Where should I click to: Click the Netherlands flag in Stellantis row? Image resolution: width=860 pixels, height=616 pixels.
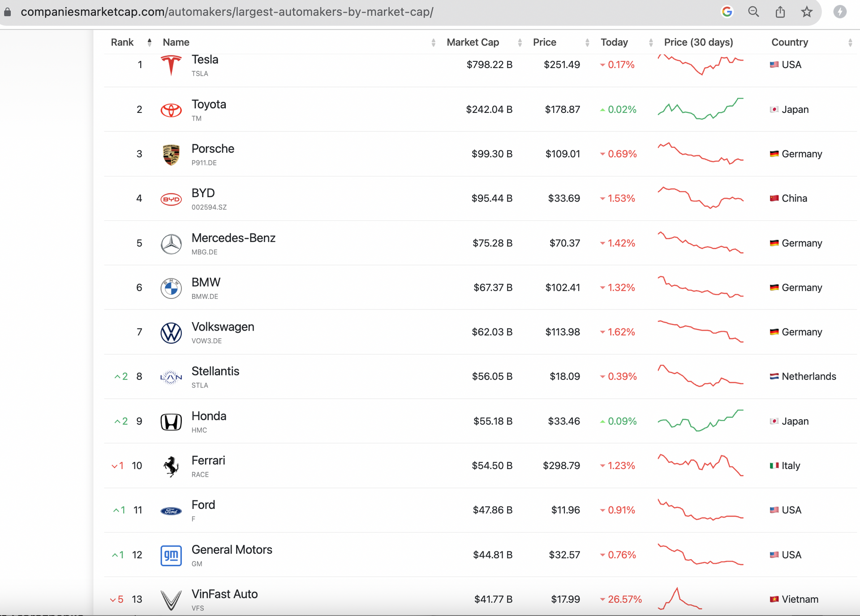click(x=774, y=376)
